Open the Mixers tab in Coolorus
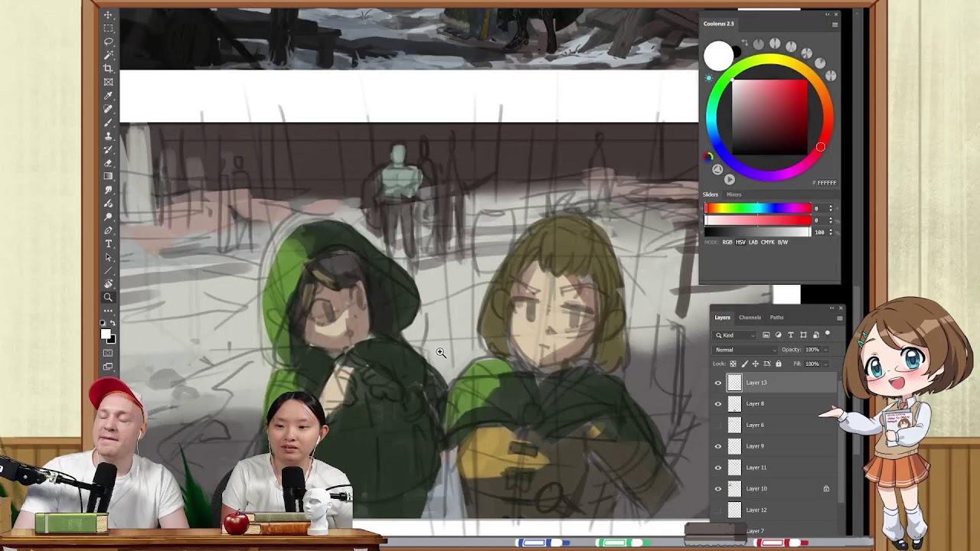 [x=734, y=194]
